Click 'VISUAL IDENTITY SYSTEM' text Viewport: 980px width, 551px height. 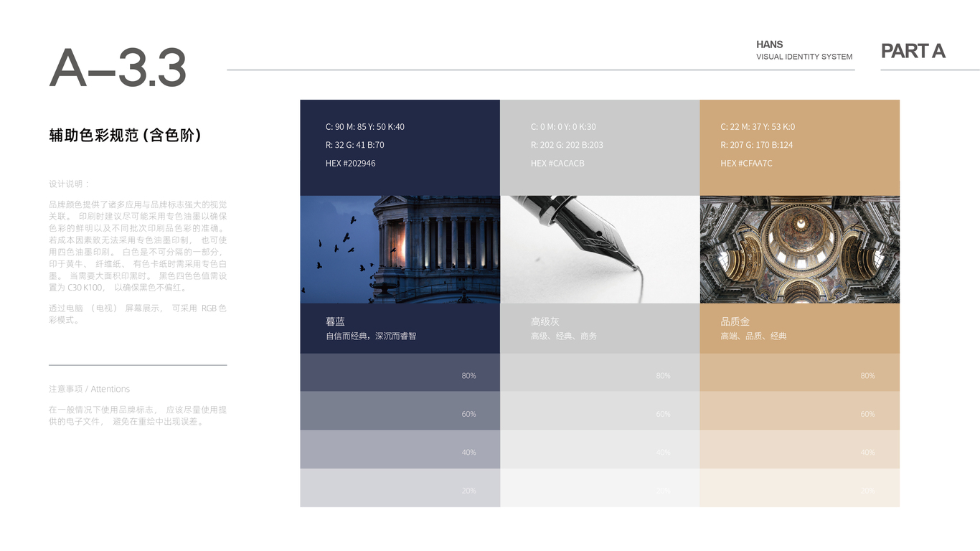pos(804,57)
